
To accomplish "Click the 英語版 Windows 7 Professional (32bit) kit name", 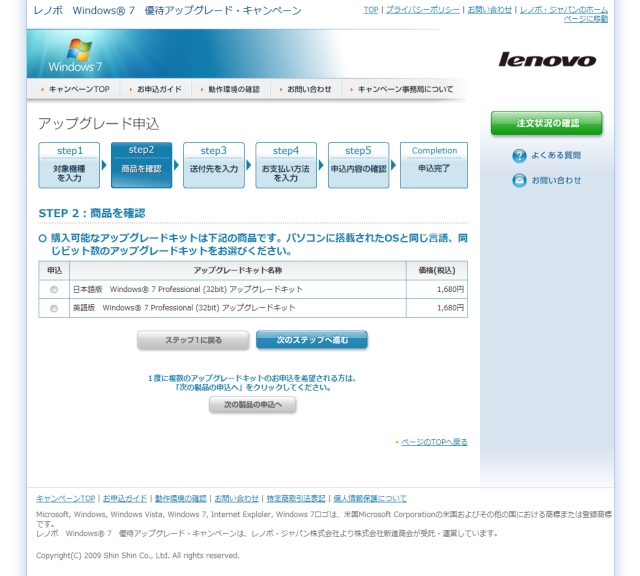I will (184, 308).
